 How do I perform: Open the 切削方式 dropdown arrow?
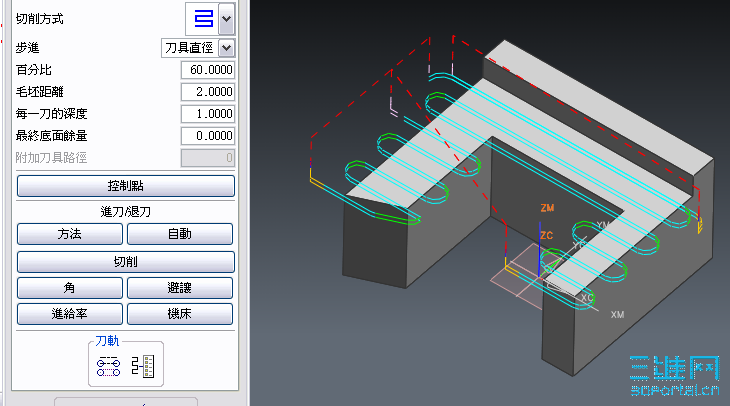[227, 19]
